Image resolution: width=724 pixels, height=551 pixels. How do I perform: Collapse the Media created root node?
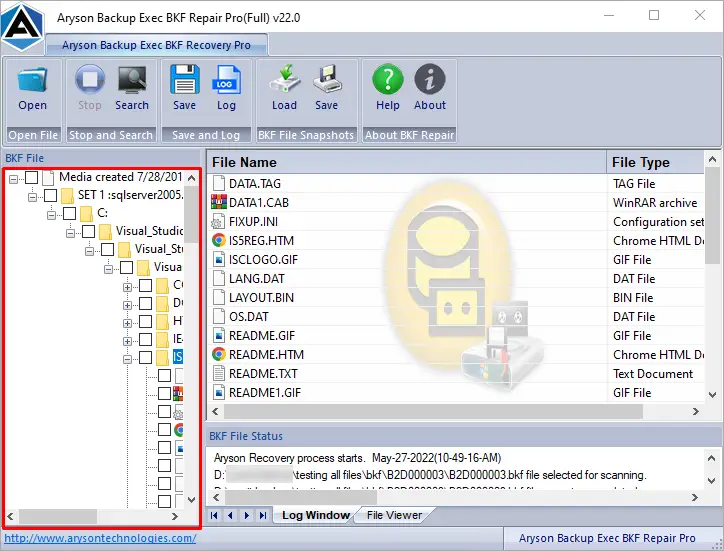[13, 179]
